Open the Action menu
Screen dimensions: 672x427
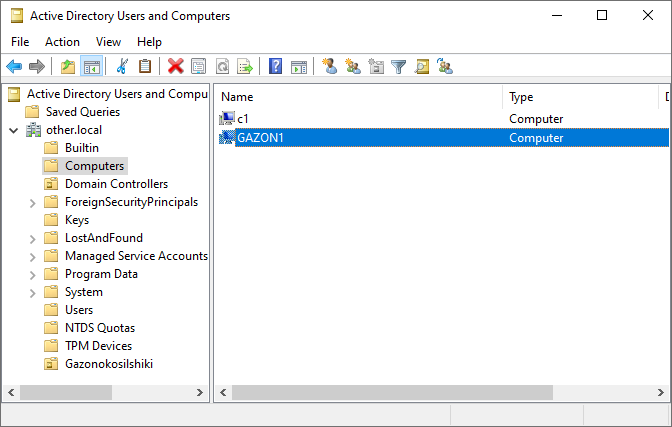tap(63, 42)
